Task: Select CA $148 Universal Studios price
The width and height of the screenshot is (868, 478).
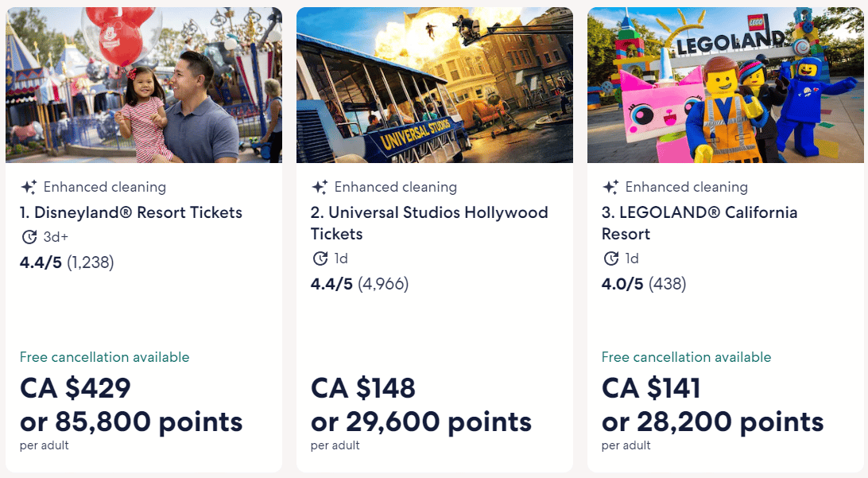Action: [363, 388]
